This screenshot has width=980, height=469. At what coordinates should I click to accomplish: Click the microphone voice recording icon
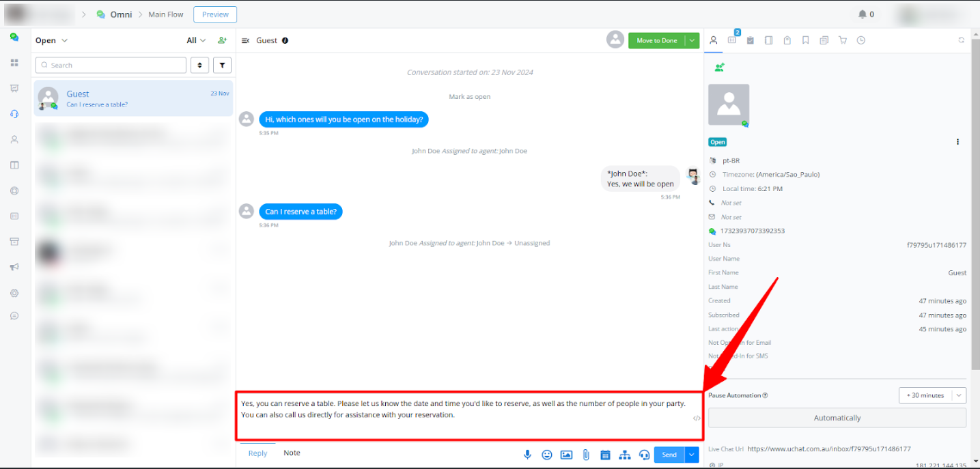527,455
